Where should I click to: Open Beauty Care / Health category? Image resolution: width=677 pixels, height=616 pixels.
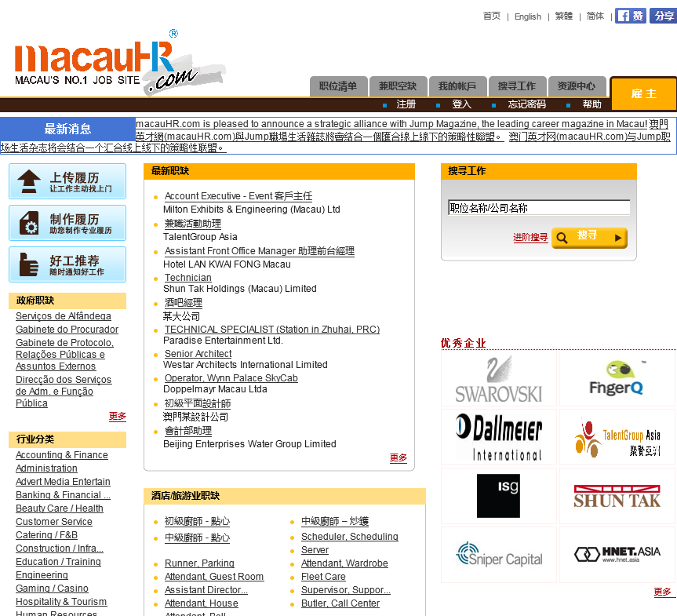(x=60, y=508)
